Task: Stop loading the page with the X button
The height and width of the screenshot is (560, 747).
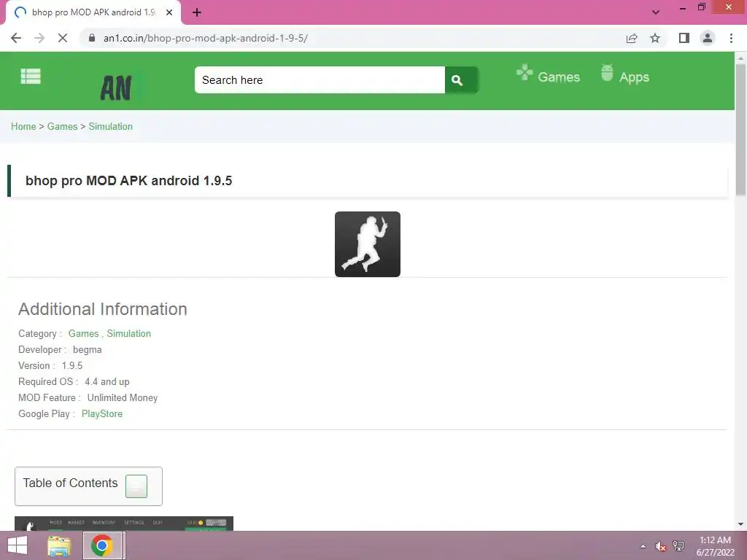Action: pos(63,38)
